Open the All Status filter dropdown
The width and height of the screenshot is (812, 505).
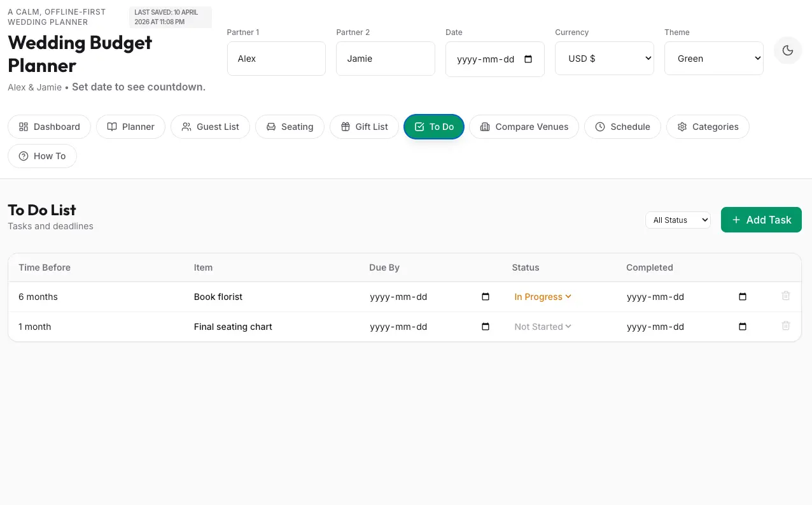678,220
